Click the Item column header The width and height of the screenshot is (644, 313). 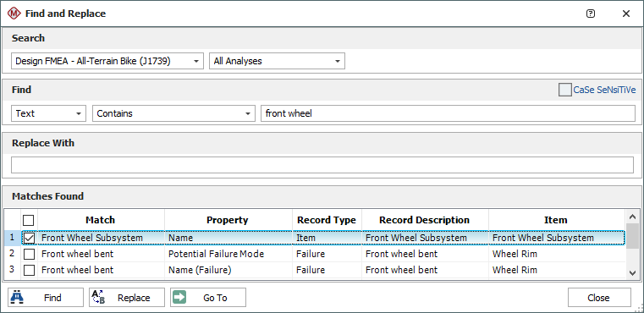pyautogui.click(x=556, y=220)
